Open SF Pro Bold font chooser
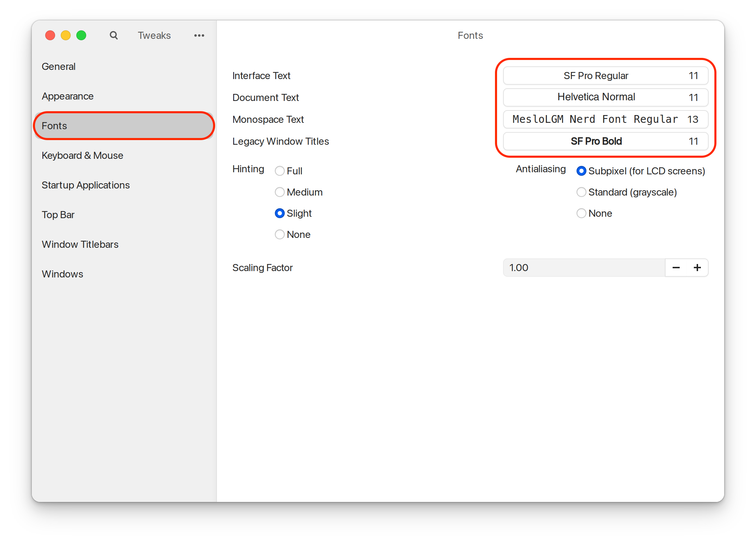The height and width of the screenshot is (545, 756). (x=605, y=141)
